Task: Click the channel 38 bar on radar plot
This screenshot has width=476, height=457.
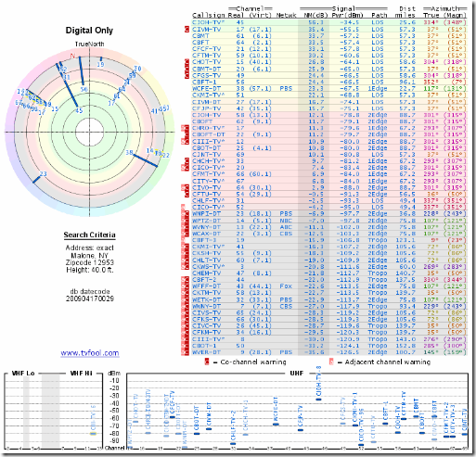Action: [x=145, y=159]
